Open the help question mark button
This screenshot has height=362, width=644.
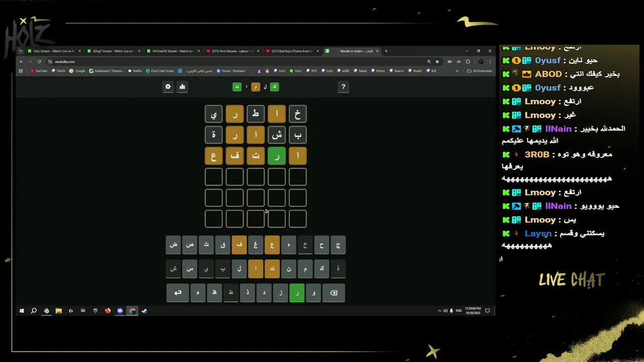[343, 86]
